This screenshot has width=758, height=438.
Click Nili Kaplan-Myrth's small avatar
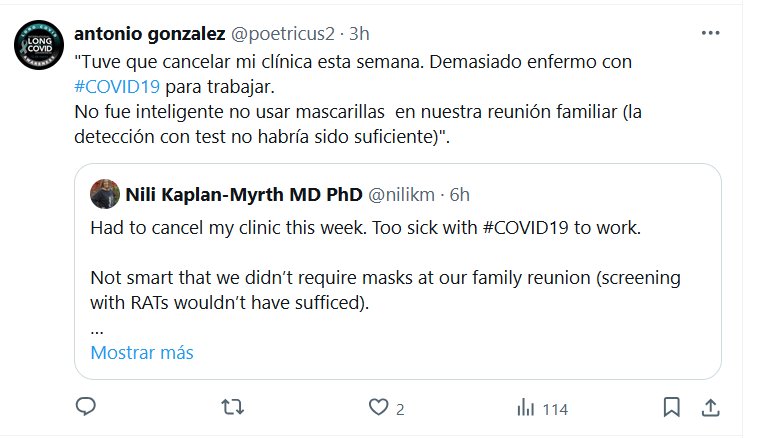[105, 192]
